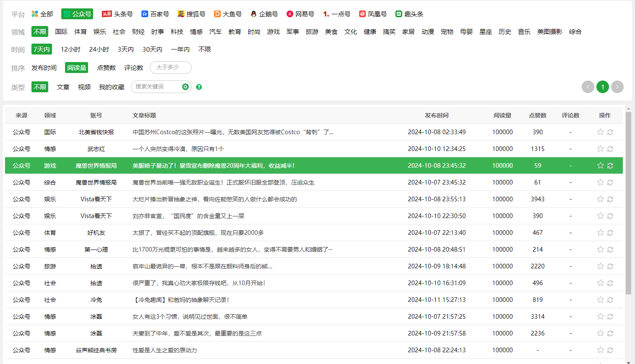The image size is (635, 364).
Task: Click the 发布时间 column header
Action: tap(437, 115)
